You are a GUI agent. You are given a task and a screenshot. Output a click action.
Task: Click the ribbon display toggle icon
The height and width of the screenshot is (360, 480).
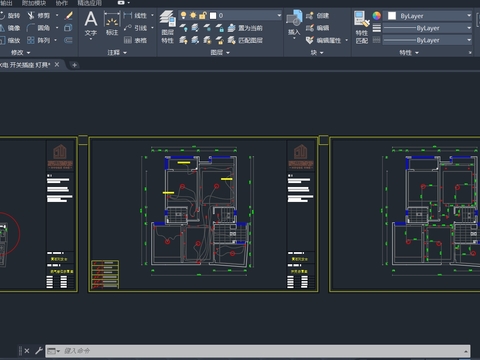click(121, 3)
